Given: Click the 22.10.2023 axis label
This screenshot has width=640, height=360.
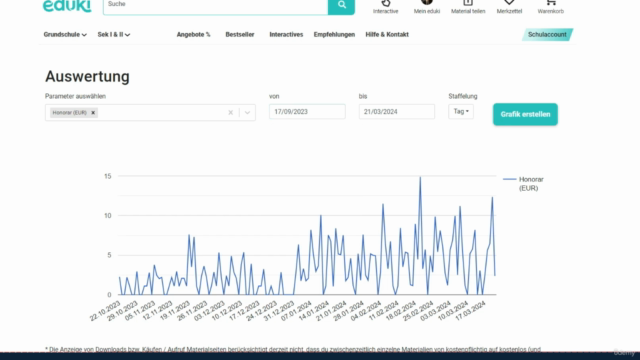Looking at the screenshot, I should tap(106, 311).
